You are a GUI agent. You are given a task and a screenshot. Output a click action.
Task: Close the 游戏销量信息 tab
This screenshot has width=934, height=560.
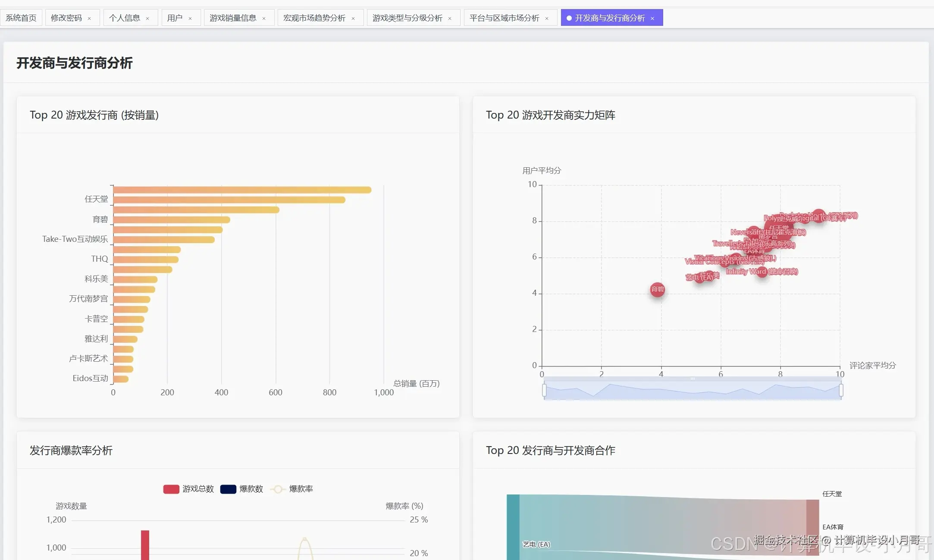click(x=264, y=19)
